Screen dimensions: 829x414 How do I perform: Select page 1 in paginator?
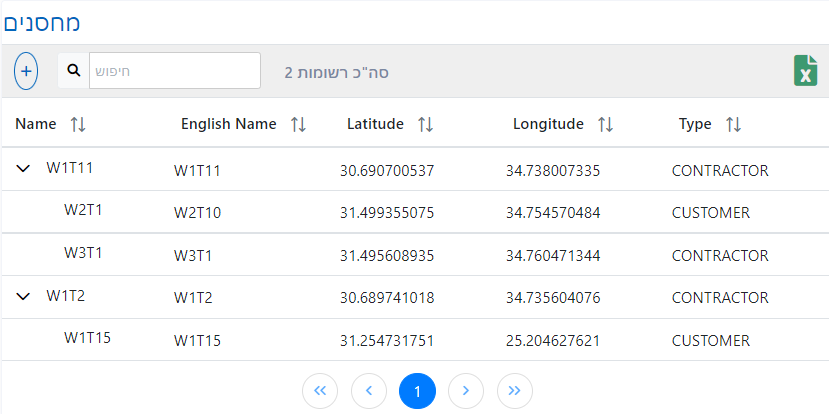click(x=417, y=390)
